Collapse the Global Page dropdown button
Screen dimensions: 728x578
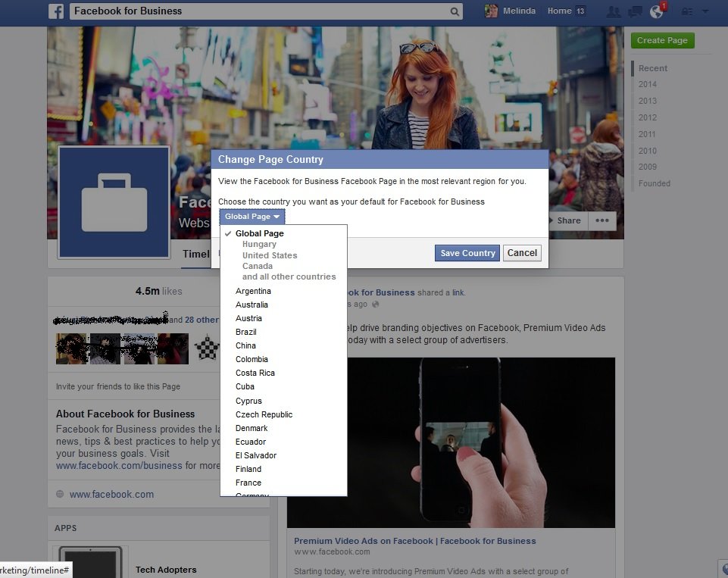pyautogui.click(x=252, y=217)
